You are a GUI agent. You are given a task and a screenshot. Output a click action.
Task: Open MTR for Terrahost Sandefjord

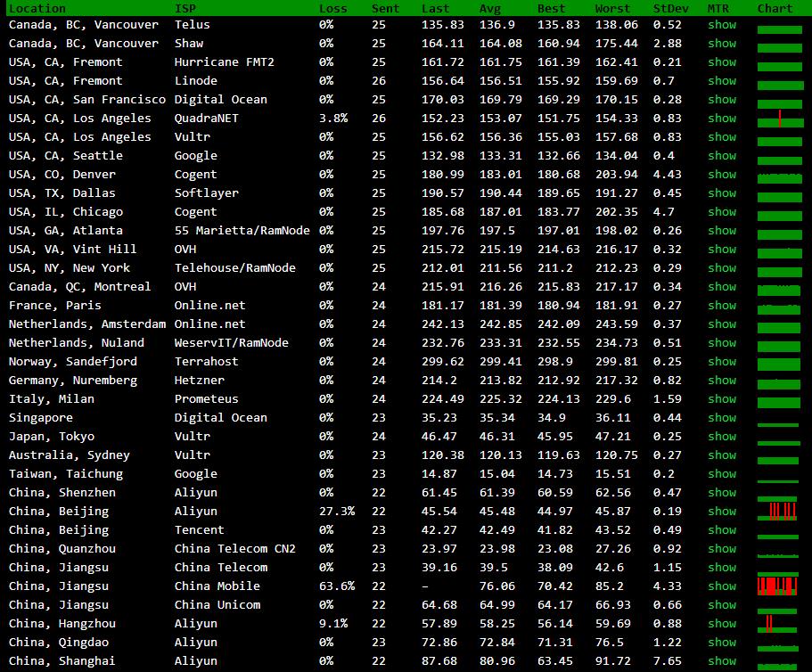pos(722,362)
